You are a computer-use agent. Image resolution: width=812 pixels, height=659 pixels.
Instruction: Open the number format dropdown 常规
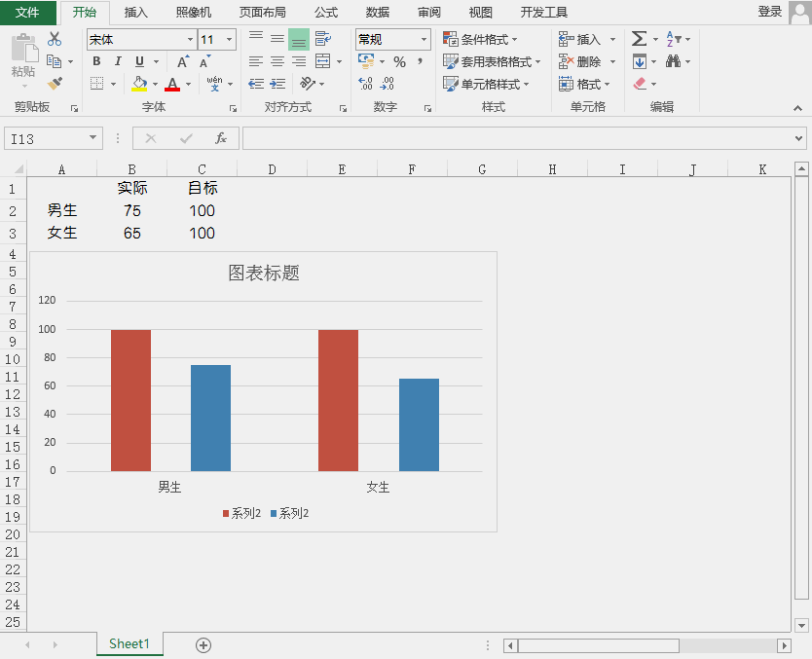424,39
